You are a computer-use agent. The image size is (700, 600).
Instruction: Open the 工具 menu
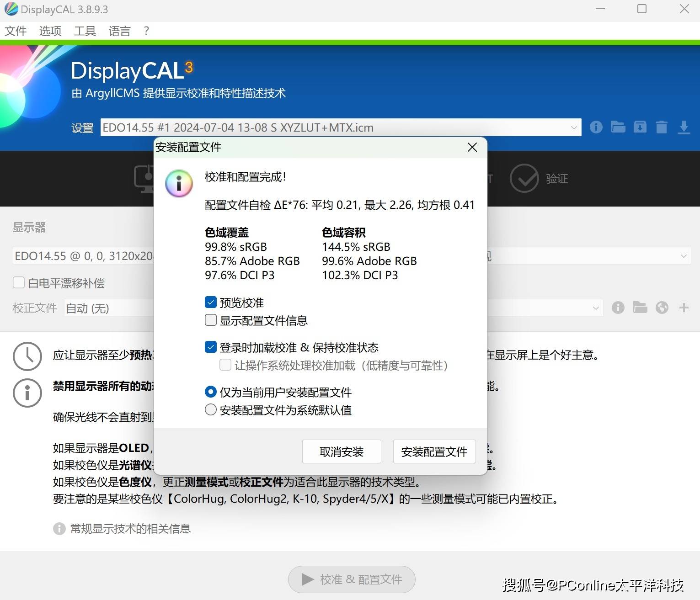(85, 31)
